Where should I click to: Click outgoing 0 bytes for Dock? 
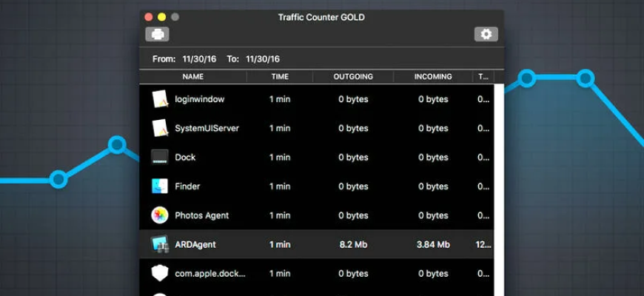click(353, 157)
